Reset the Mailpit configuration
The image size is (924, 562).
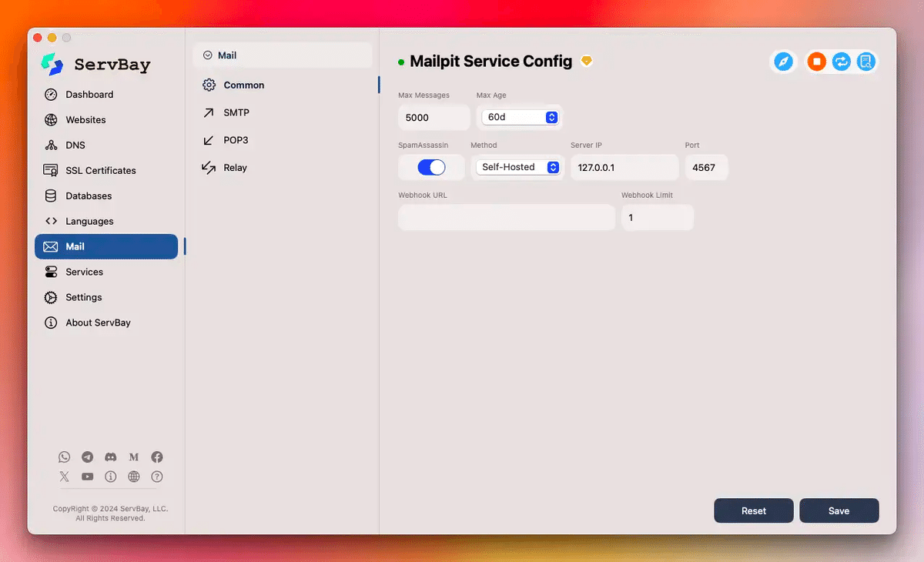[753, 510]
